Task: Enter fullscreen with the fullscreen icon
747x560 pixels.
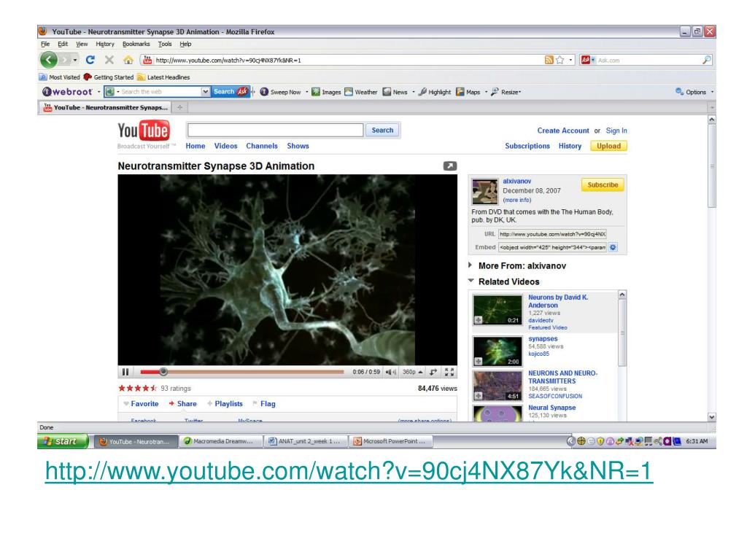Action: [x=449, y=372]
